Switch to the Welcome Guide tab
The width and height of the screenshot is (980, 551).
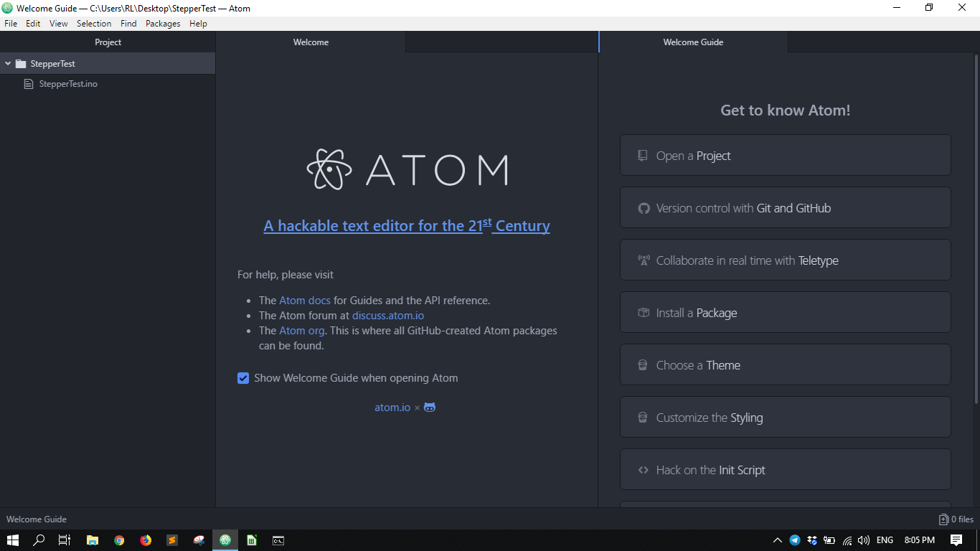click(x=693, y=42)
